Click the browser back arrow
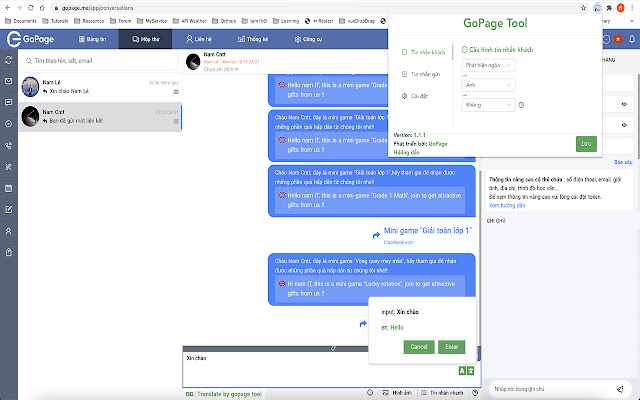This screenshot has height=400, width=640. pos(8,8)
